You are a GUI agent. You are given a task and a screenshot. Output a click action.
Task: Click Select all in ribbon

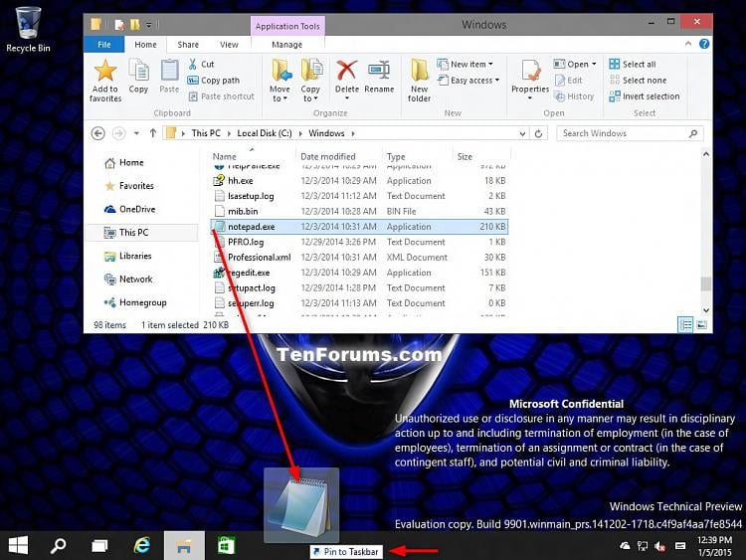tap(633, 64)
